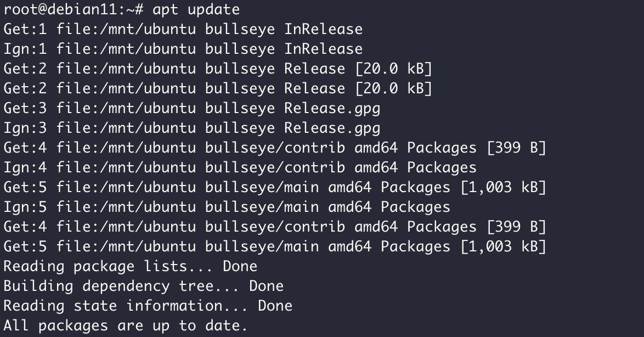Click the "Reading state information..." text

126,306
